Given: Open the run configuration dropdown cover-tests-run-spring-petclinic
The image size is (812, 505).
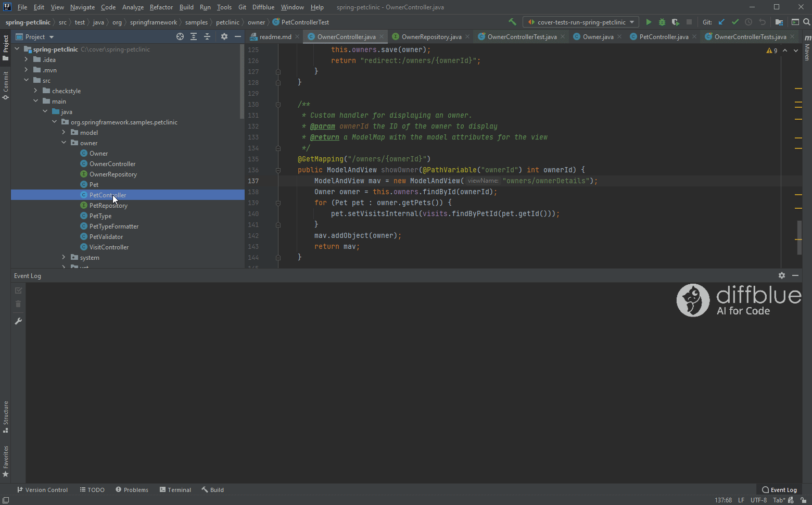Looking at the screenshot, I should [581, 22].
